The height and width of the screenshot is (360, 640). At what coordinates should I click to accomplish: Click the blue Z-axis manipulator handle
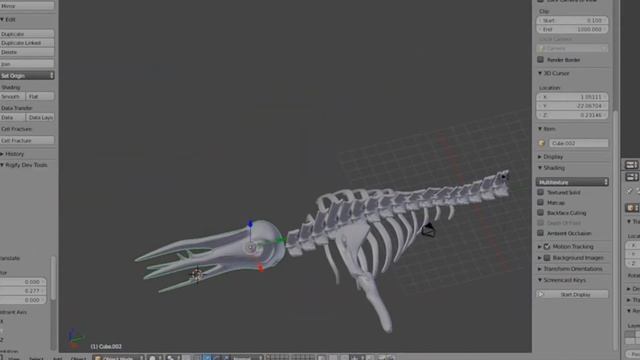(x=250, y=224)
